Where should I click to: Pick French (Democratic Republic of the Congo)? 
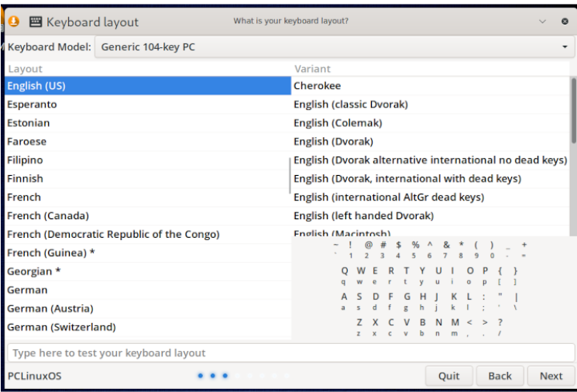[148, 234]
